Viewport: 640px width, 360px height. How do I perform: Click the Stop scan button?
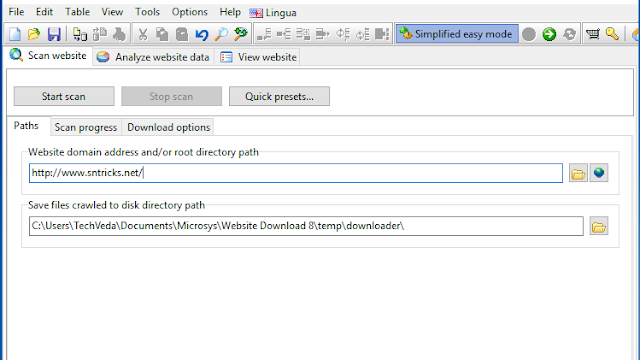(x=171, y=96)
